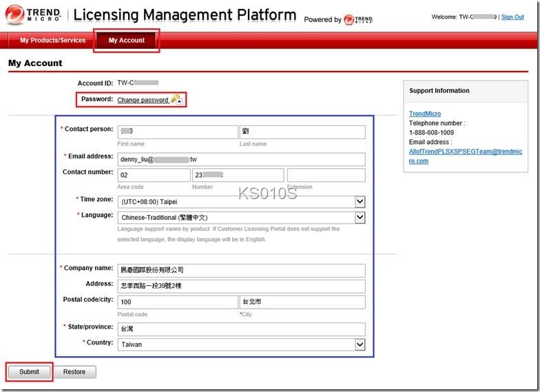Viewport: 540px width, 392px height.
Task: Click the City input field
Action: click(x=302, y=302)
